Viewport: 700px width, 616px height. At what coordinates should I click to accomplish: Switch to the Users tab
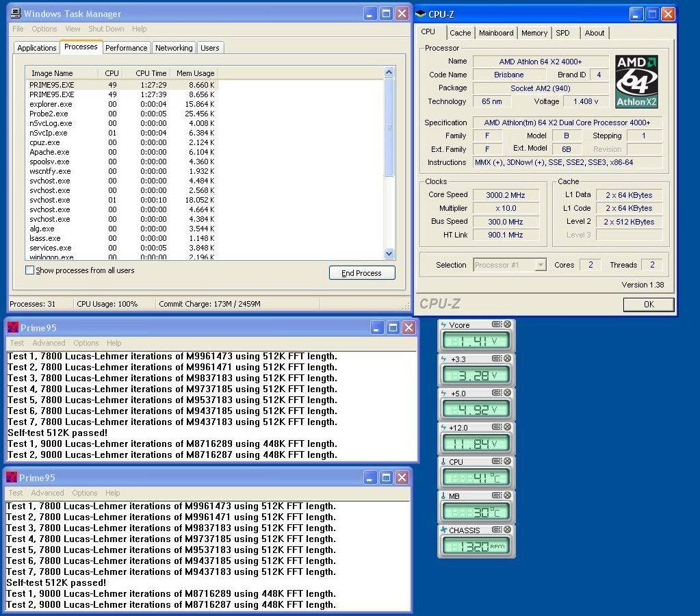210,48
